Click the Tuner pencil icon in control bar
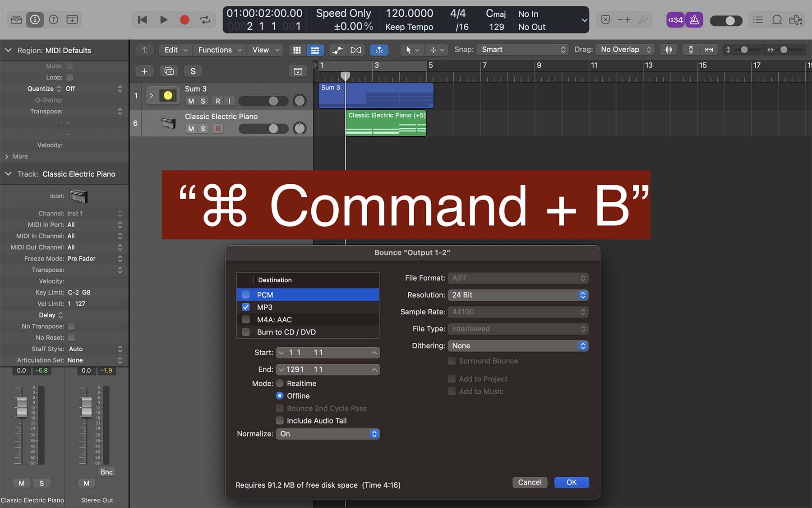 click(x=643, y=20)
